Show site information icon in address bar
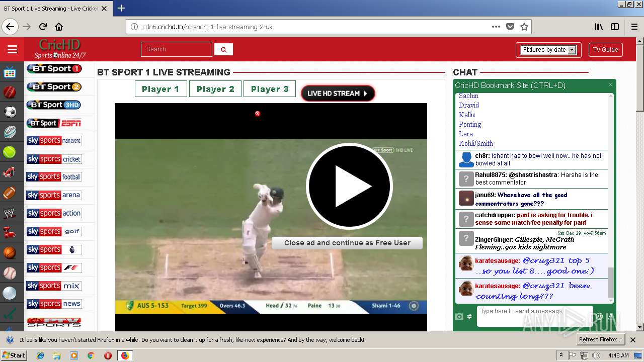The width and height of the screenshot is (644, 362). pyautogui.click(x=134, y=27)
